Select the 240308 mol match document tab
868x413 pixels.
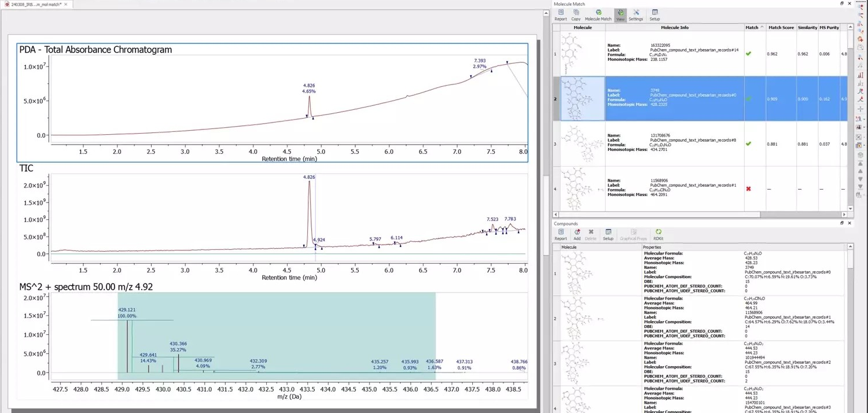coord(35,4)
